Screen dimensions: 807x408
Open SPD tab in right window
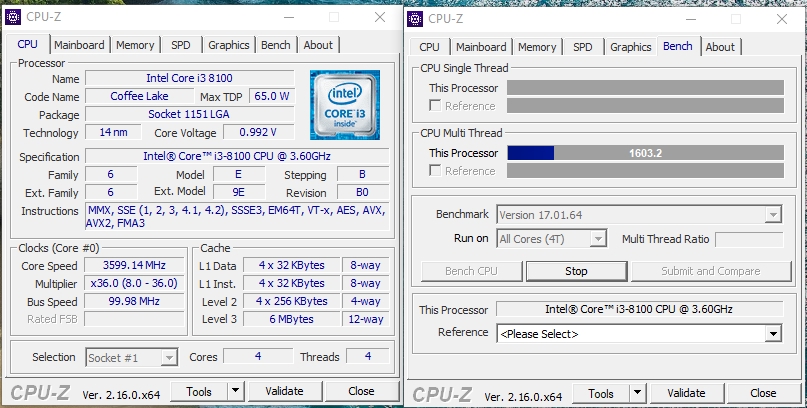click(583, 47)
